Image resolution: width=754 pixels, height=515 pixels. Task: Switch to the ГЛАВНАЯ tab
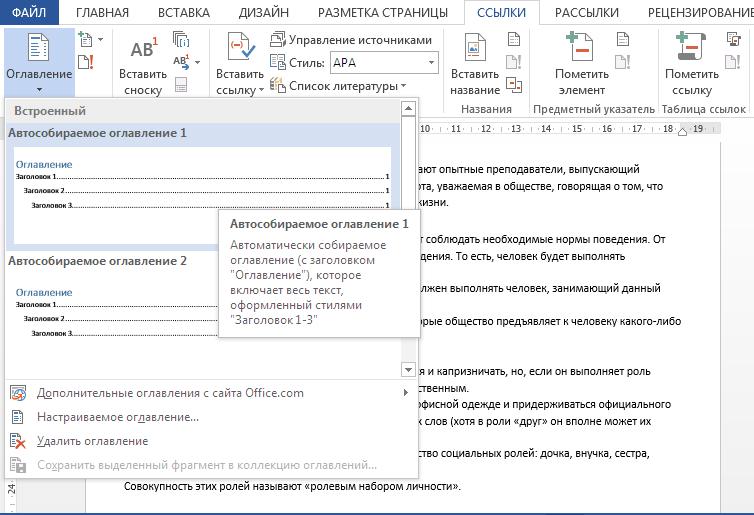(102, 13)
